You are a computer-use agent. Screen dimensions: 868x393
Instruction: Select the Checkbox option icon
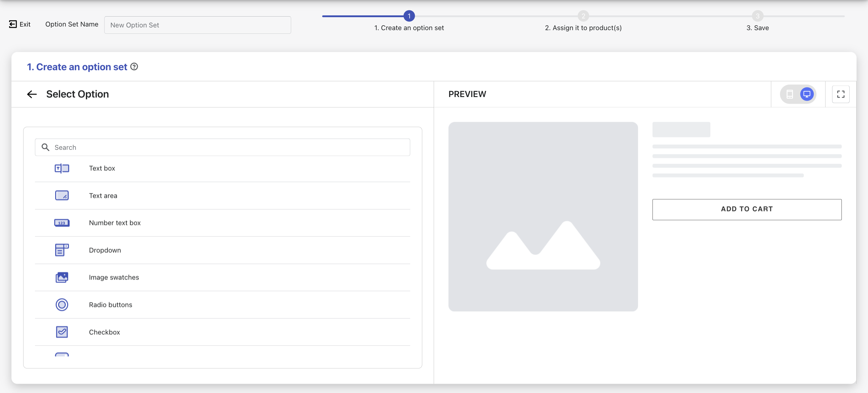(x=62, y=332)
